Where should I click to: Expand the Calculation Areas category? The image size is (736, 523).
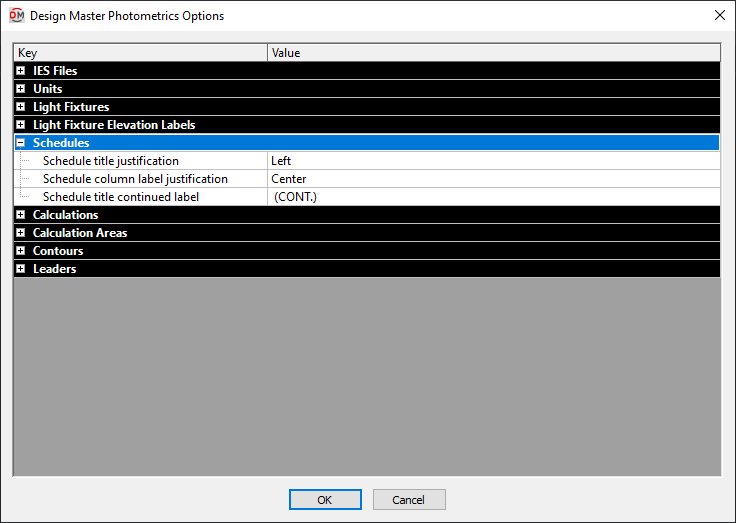(x=21, y=233)
